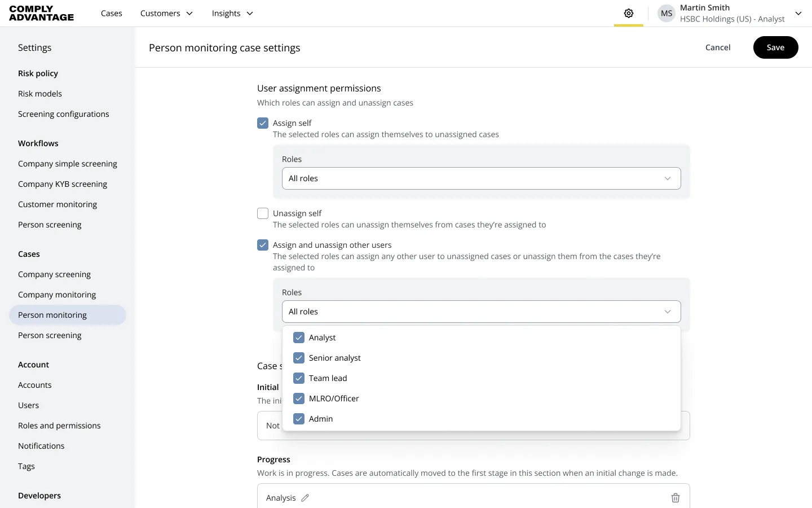Uncheck the Analyst role

tap(298, 337)
